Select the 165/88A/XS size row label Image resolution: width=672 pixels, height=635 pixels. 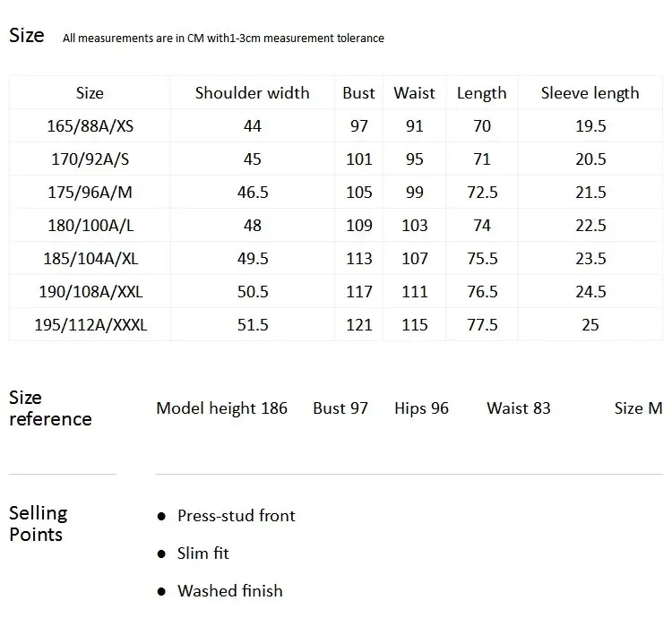pyautogui.click(x=90, y=126)
